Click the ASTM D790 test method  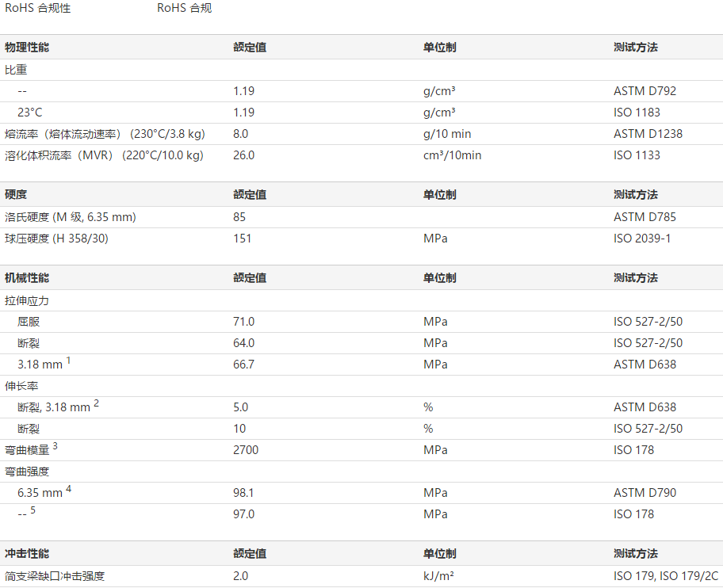coord(645,493)
